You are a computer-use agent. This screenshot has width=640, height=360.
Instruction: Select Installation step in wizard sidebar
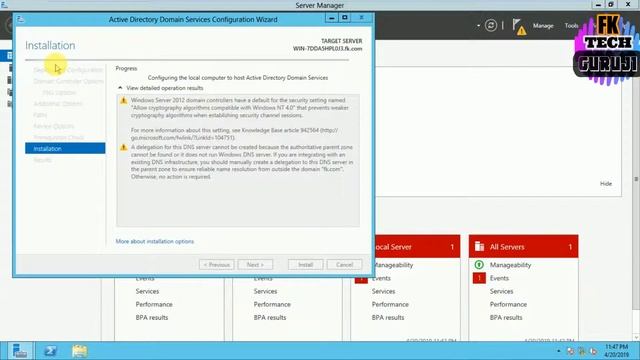pos(65,148)
